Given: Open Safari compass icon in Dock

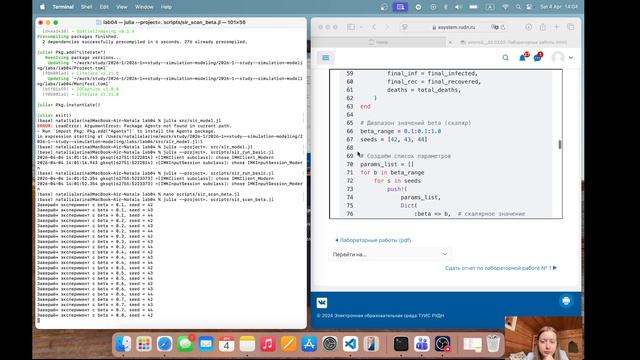Looking at the screenshot, I should pos(164,344).
